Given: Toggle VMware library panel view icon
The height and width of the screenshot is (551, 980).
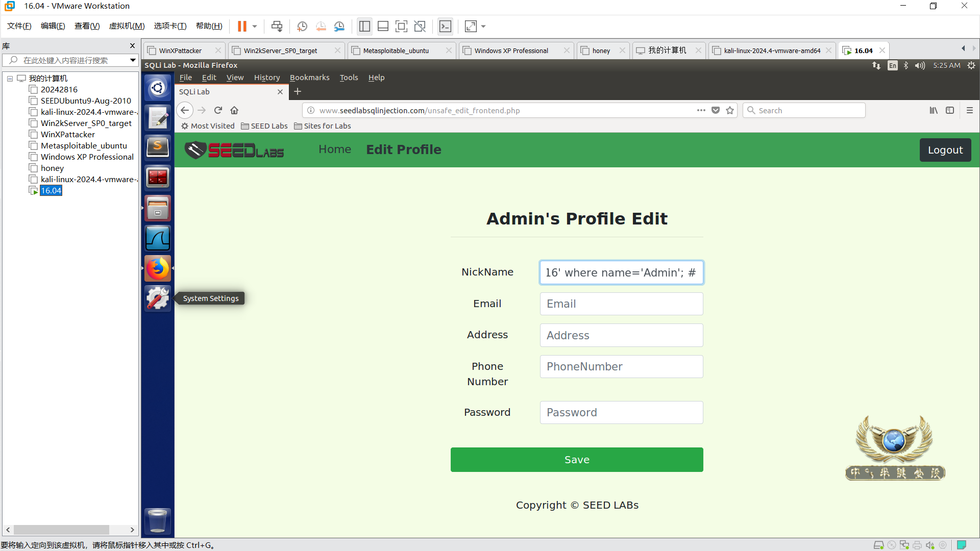Looking at the screenshot, I should (x=364, y=27).
